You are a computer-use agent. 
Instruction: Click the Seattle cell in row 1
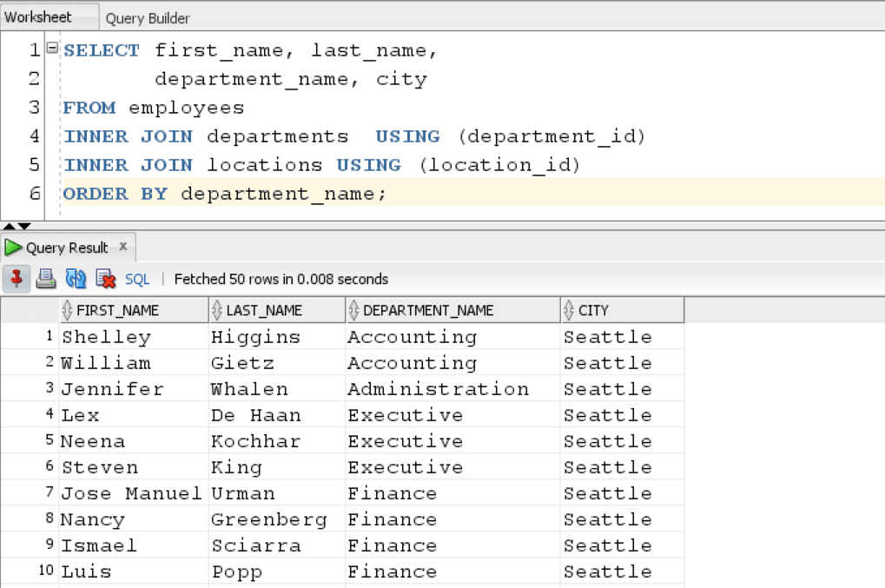click(x=607, y=337)
